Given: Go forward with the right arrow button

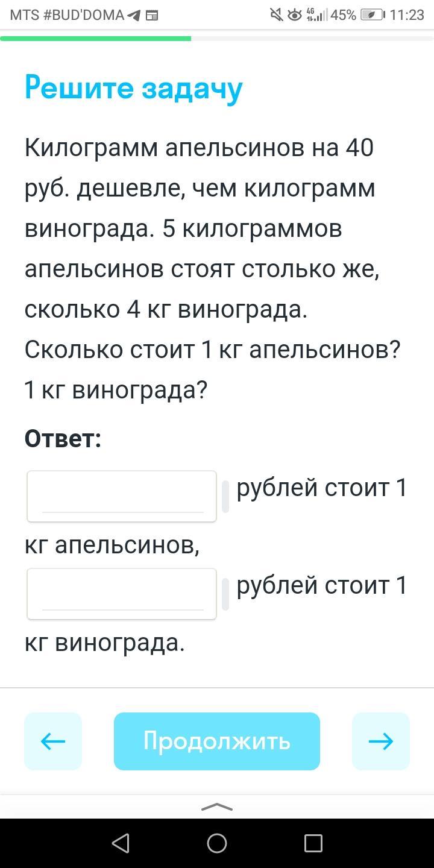Looking at the screenshot, I should pyautogui.click(x=380, y=741).
